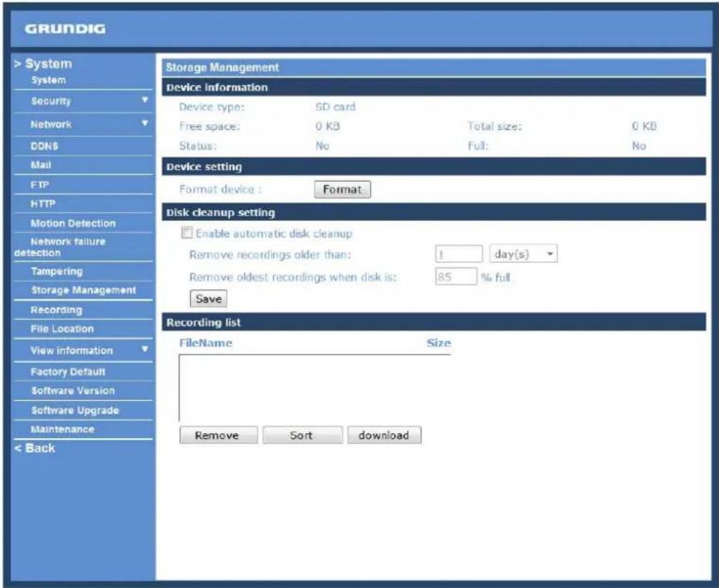Open the Tampering settings page

click(57, 271)
